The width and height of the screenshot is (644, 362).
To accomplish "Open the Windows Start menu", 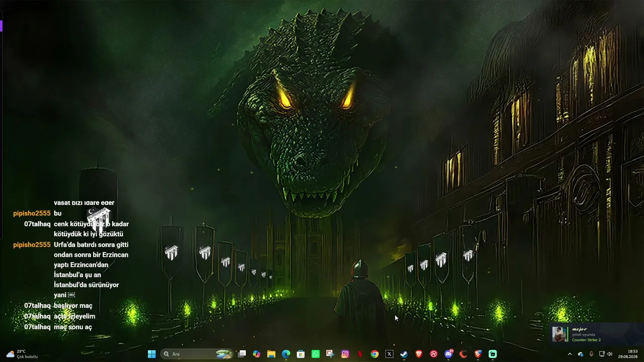I will coord(151,354).
